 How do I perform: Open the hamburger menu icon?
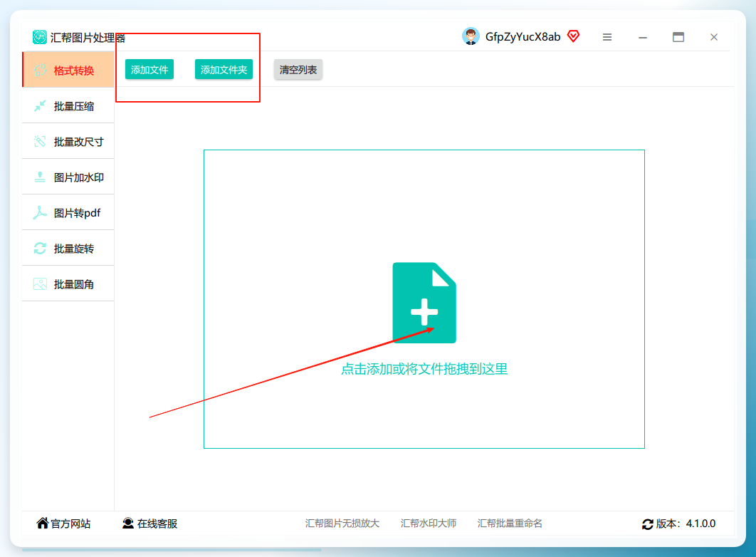click(607, 37)
